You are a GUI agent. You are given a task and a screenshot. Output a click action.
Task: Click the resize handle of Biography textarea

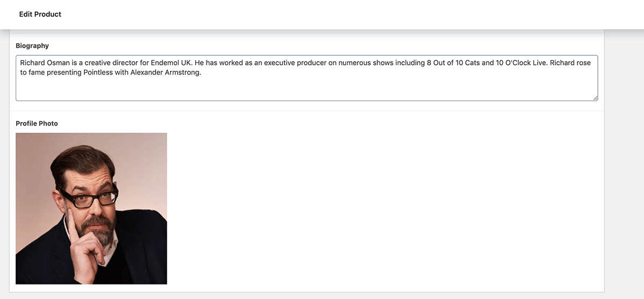pyautogui.click(x=595, y=98)
